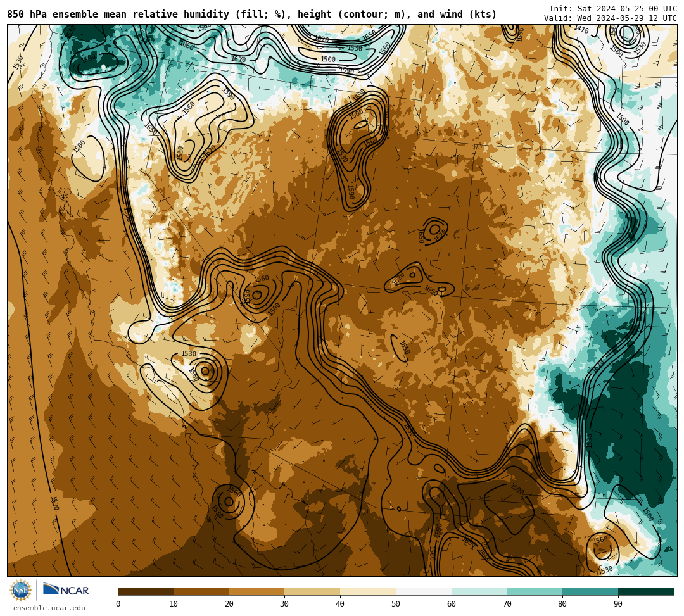Click the colorbar tick label 60
Screen dimensions: 684x616
[452, 604]
